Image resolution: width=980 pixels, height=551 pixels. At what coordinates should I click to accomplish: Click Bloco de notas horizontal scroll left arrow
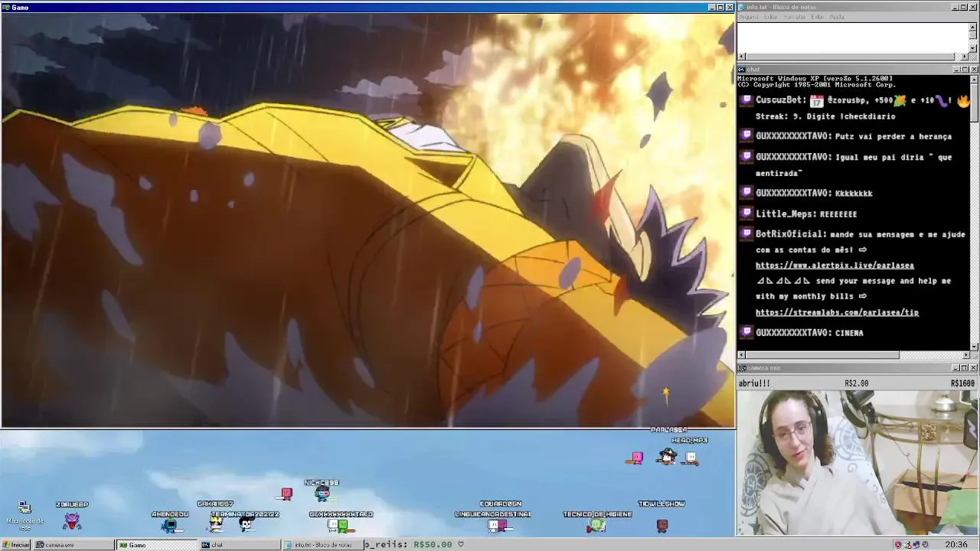coord(742,57)
